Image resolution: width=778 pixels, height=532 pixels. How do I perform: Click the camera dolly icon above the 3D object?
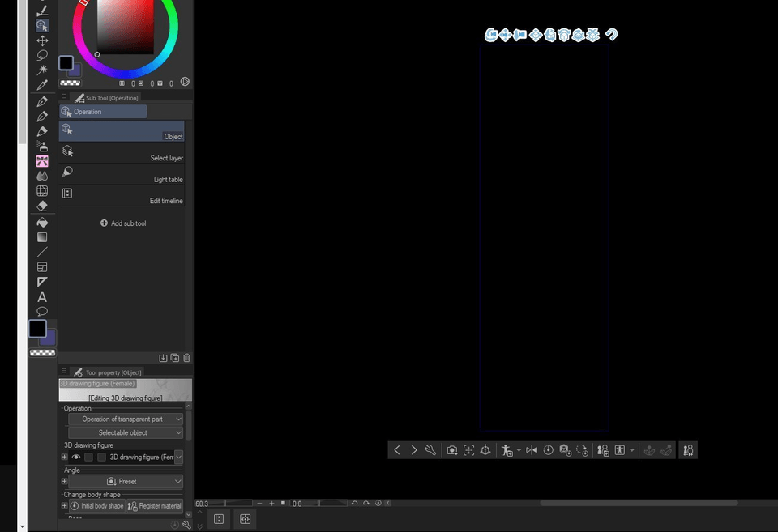520,35
